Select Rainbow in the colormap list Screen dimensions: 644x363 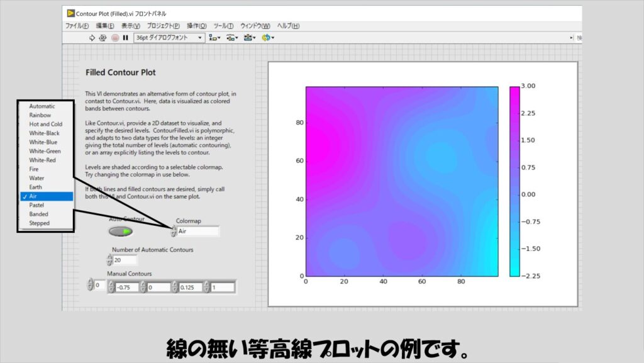40,115
